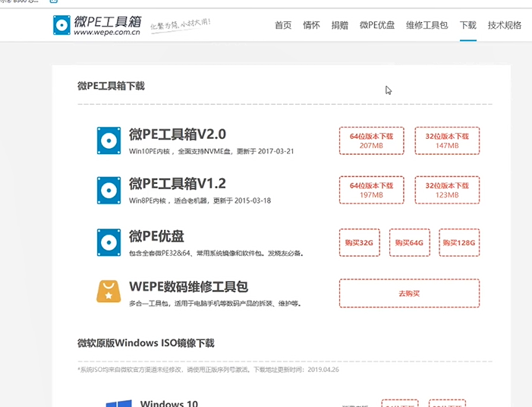The height and width of the screenshot is (407, 532).
Task: Click the Windows 10 logo icon
Action: coord(118,403)
